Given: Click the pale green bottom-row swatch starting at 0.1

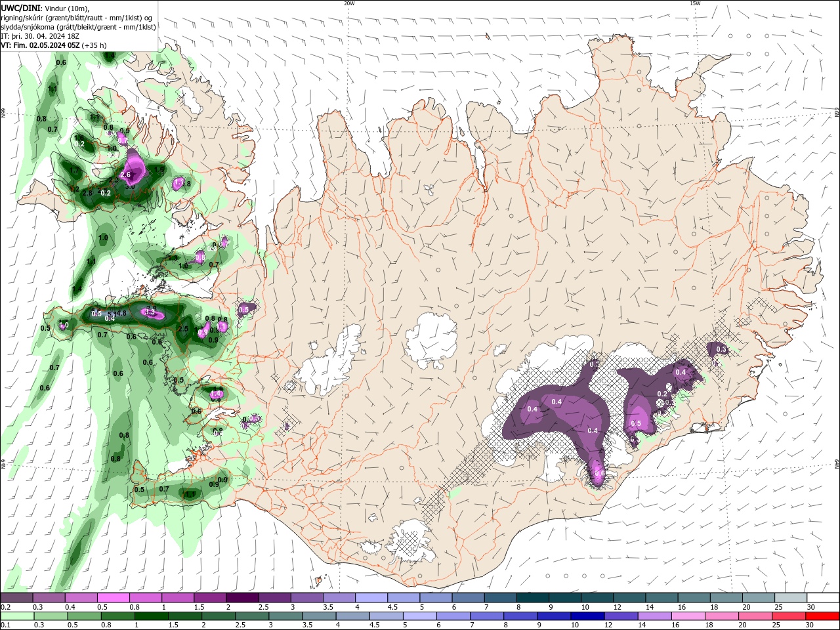Looking at the screenshot, I should pyautogui.click(x=17, y=616).
